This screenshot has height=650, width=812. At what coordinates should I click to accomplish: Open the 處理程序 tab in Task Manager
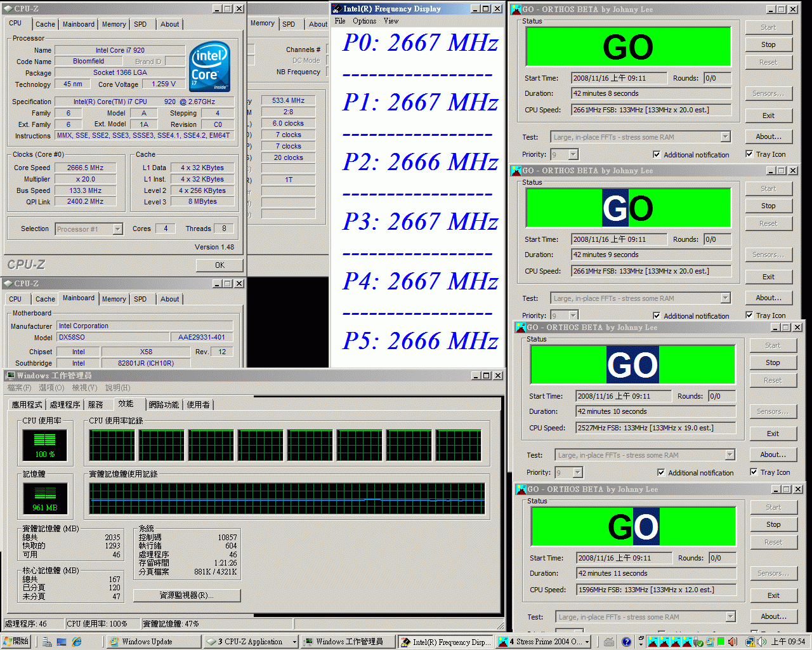65,404
